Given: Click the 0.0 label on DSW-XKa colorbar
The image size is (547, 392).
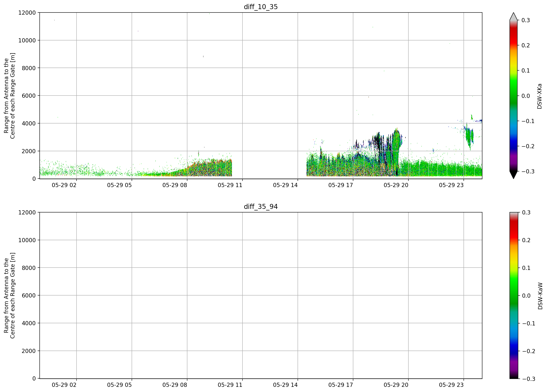Looking at the screenshot, I should [526, 96].
